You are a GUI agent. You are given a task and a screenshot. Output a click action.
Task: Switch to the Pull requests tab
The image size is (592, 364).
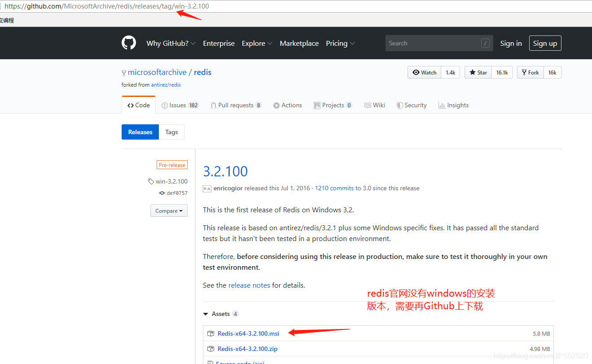pos(236,105)
